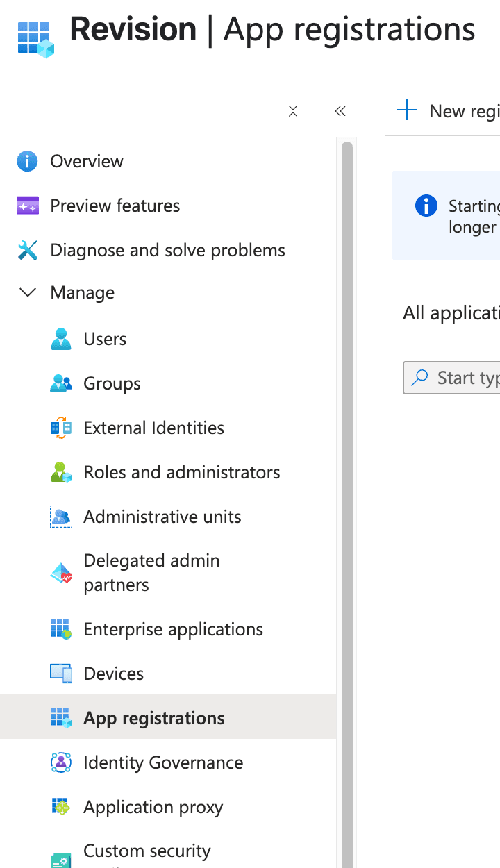Click the blue info icon in the banner

click(426, 206)
